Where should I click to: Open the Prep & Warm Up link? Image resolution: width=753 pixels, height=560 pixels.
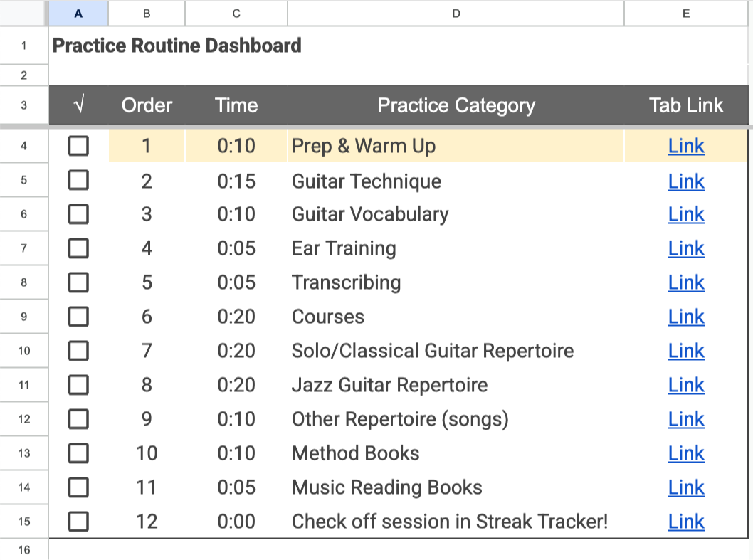pyautogui.click(x=686, y=146)
